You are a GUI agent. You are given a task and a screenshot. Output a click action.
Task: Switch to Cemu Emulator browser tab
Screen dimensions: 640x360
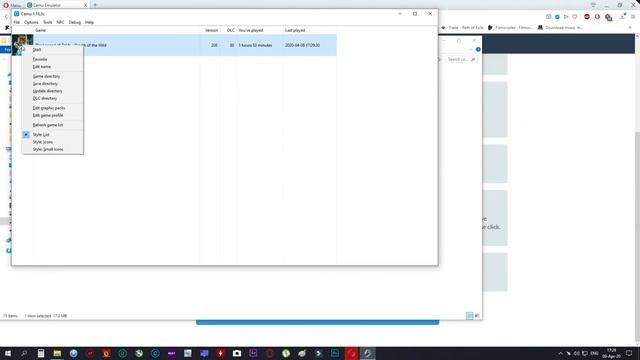click(x=57, y=5)
